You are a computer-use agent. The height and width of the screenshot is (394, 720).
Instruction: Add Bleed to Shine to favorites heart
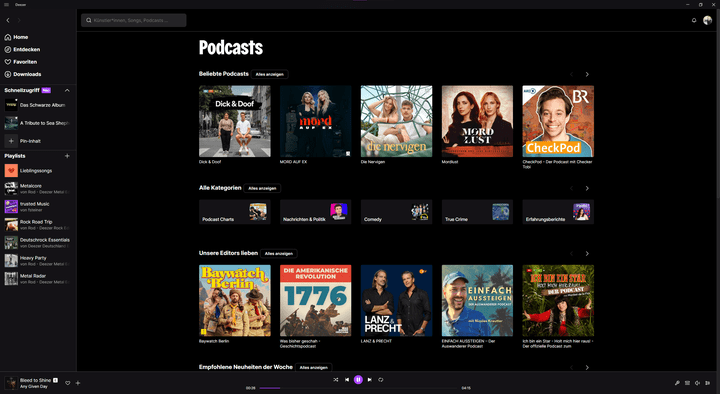[68, 383]
